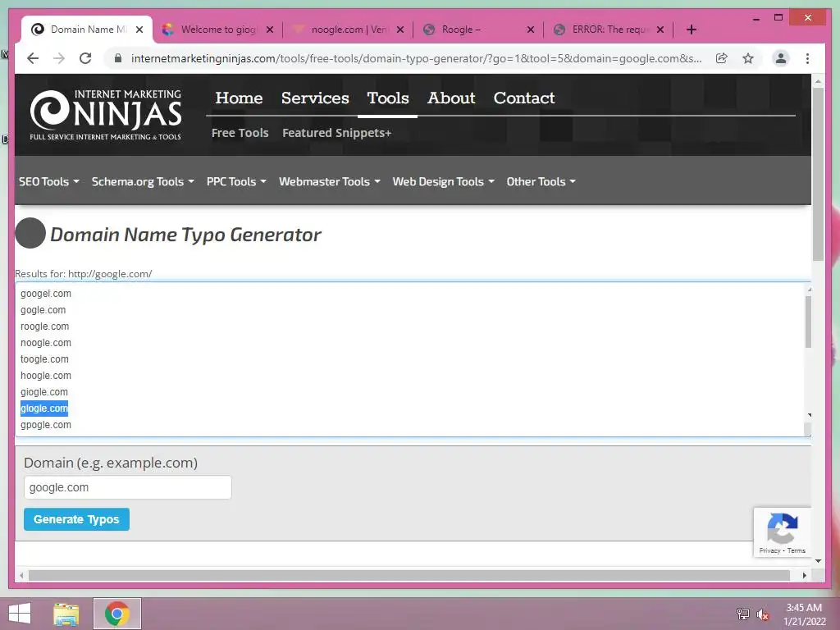
Task: Click results list scrollbar thumb
Action: point(808,322)
